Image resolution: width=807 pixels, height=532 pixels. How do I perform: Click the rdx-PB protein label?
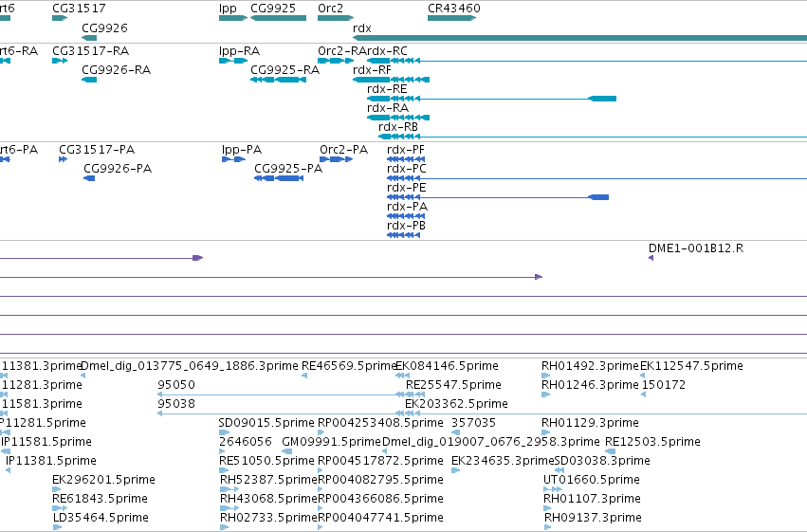pyautogui.click(x=406, y=226)
